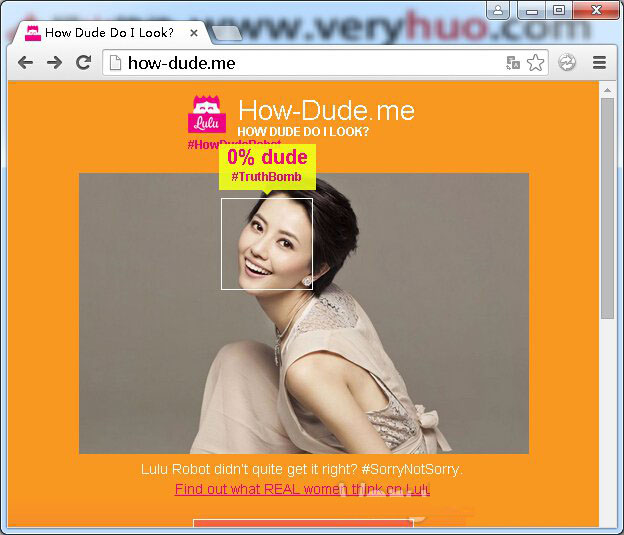This screenshot has height=535, width=624.
Task: Reload the how-dude.me page
Action: (x=84, y=62)
